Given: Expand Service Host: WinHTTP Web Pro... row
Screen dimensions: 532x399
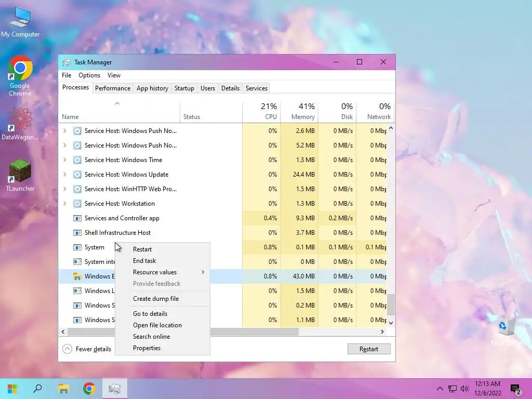Looking at the screenshot, I should pos(65,189).
